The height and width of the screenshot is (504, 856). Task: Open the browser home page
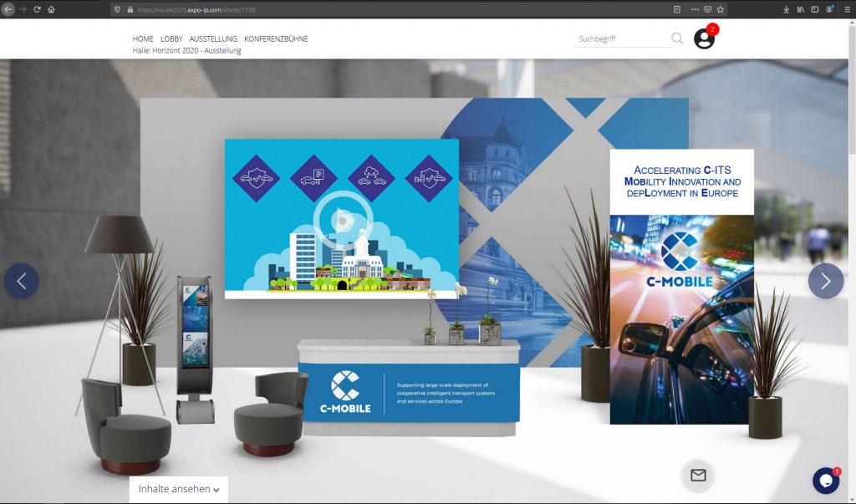click(51, 9)
